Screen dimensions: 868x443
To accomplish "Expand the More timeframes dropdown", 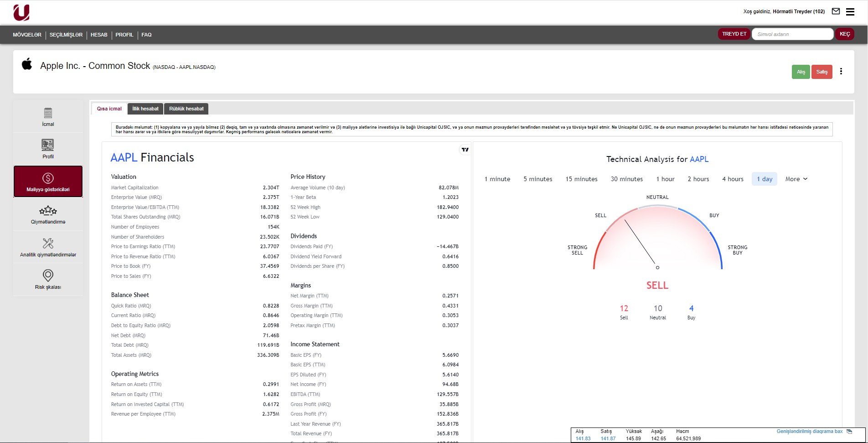I will 796,179.
